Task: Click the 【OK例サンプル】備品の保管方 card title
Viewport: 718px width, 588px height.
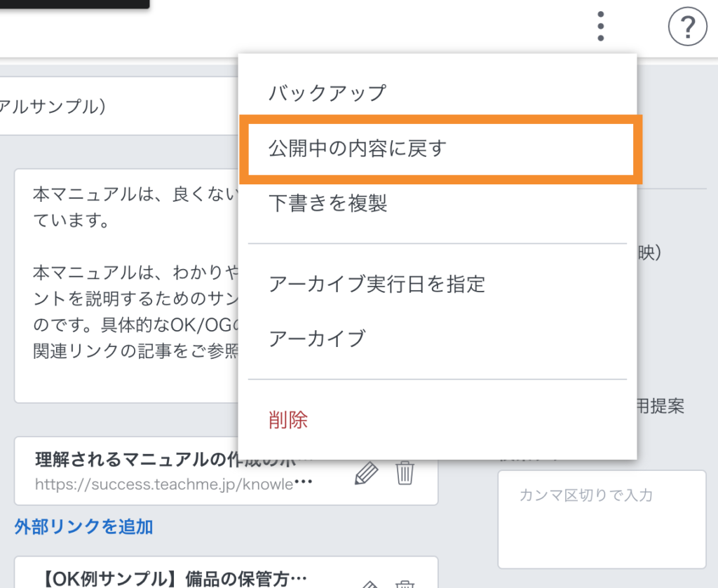Action: tap(175, 579)
